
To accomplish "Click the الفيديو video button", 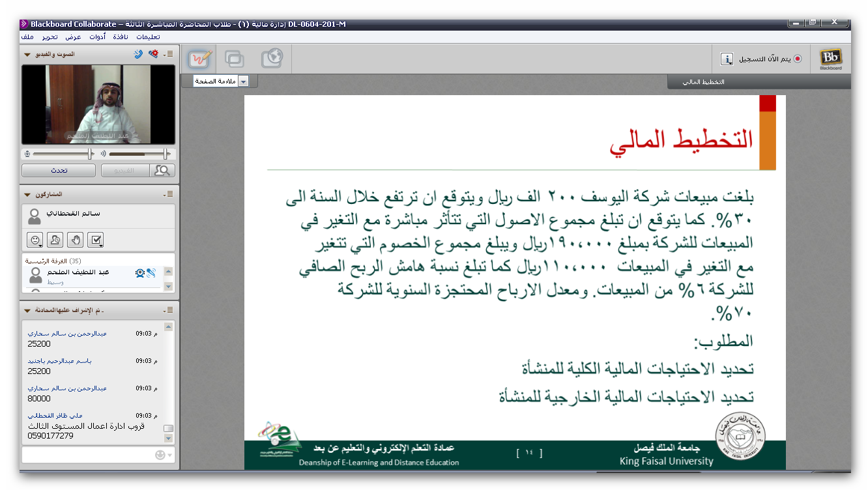I will tap(125, 170).
